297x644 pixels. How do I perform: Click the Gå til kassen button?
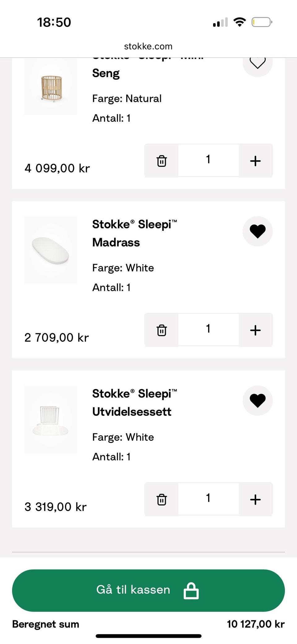tap(133, 590)
